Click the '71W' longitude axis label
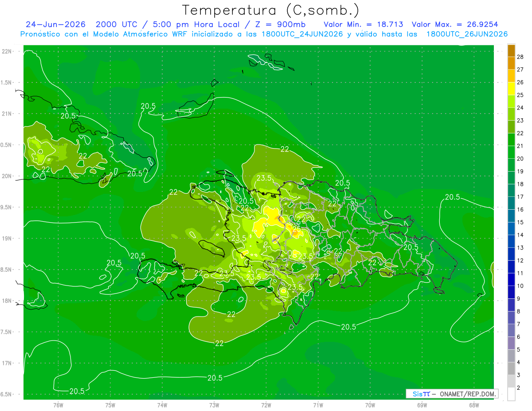 point(318,405)
